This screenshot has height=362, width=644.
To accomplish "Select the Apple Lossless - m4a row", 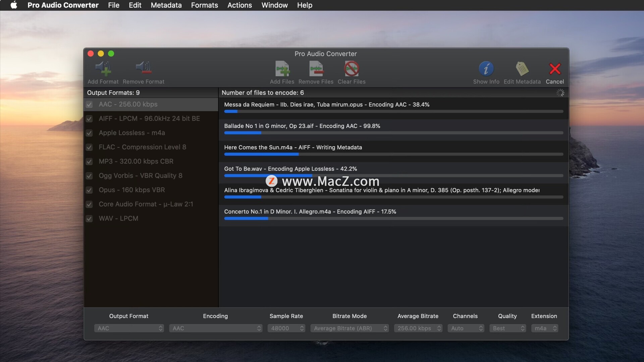I will (x=151, y=133).
